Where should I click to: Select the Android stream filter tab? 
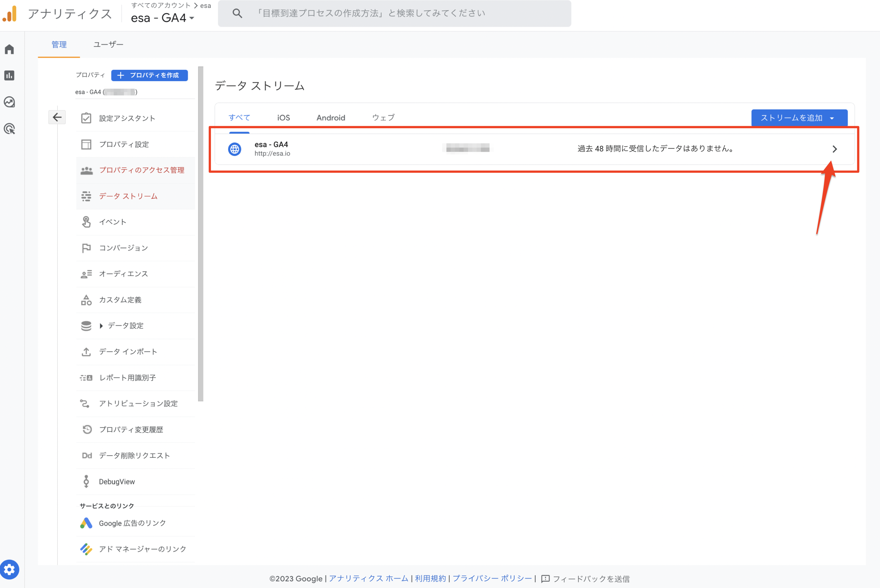coord(331,118)
